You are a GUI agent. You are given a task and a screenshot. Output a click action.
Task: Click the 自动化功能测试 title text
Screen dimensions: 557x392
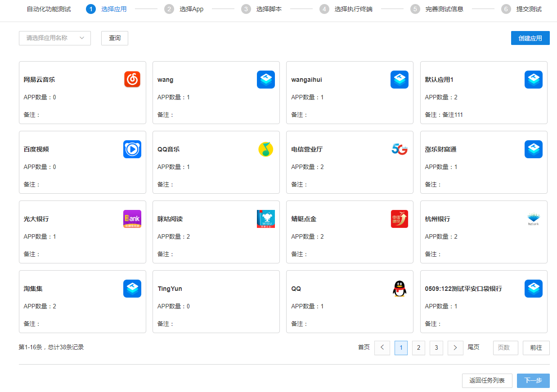(49, 9)
